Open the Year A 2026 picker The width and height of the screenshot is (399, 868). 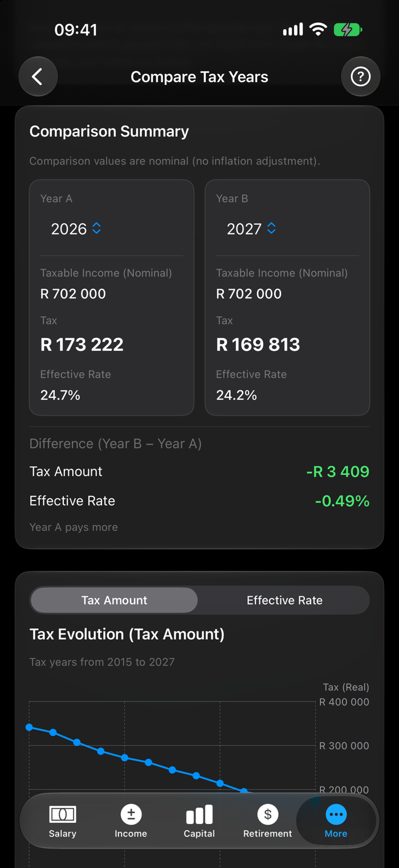[x=76, y=229]
